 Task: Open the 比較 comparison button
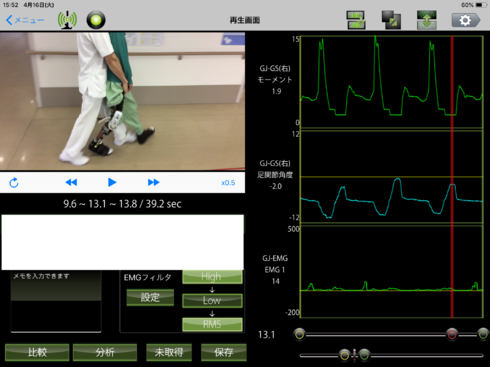pos(37,352)
